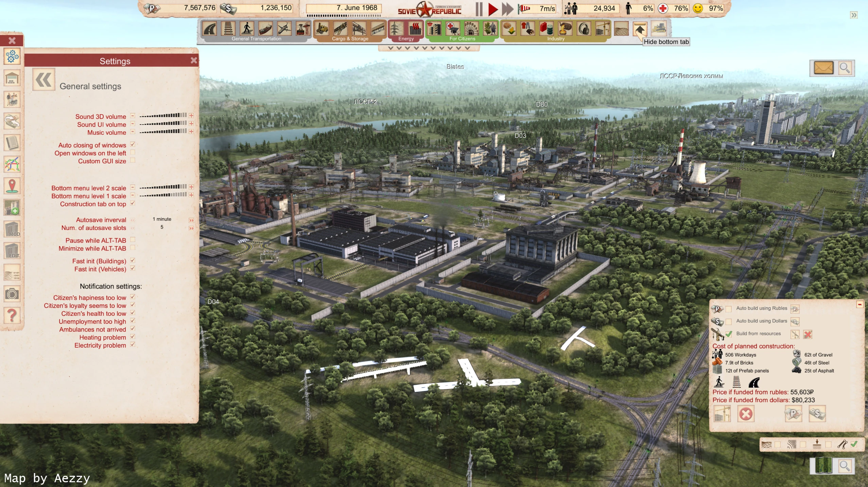Open the help question mark icon
The image size is (868, 487).
12,315
